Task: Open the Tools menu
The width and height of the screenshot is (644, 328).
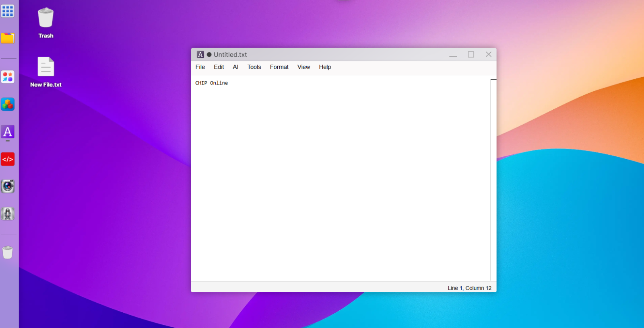Action: pos(254,67)
